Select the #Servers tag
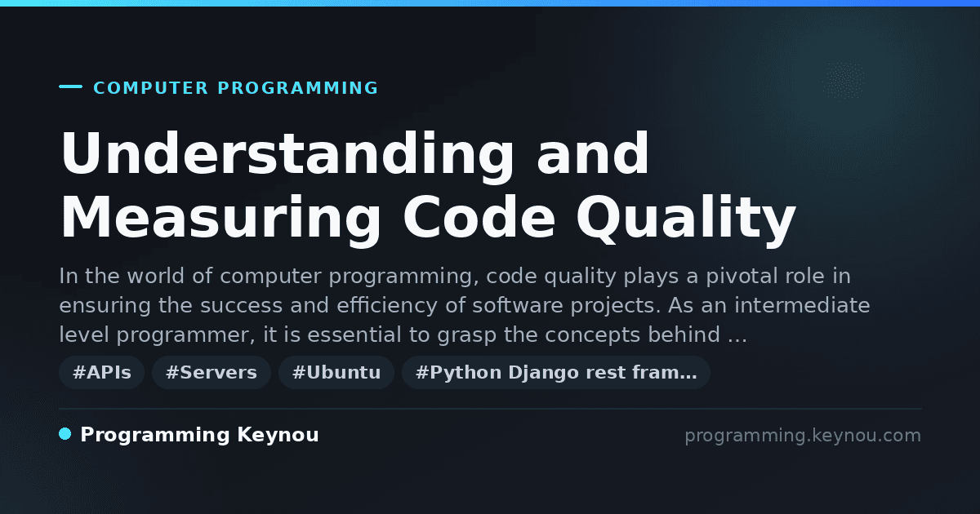 pos(212,373)
